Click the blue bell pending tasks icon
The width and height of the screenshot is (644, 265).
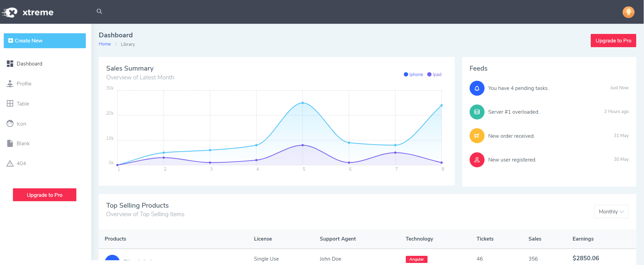coord(477,88)
